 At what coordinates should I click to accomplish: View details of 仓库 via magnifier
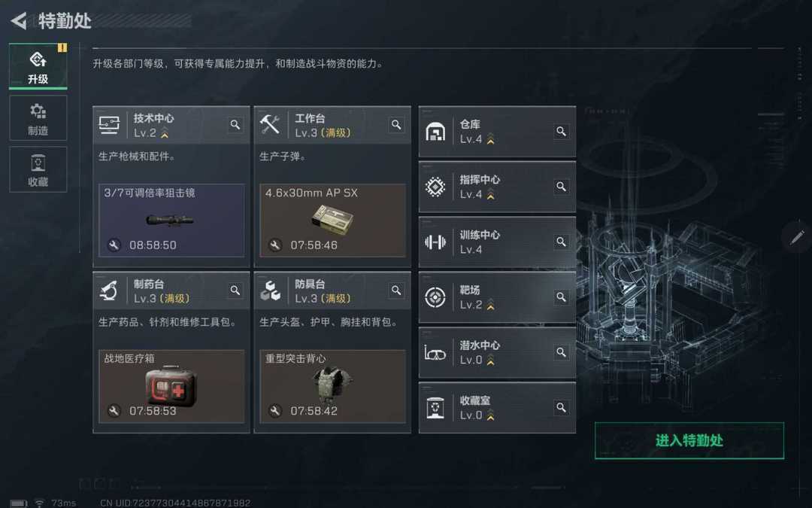[561, 131]
